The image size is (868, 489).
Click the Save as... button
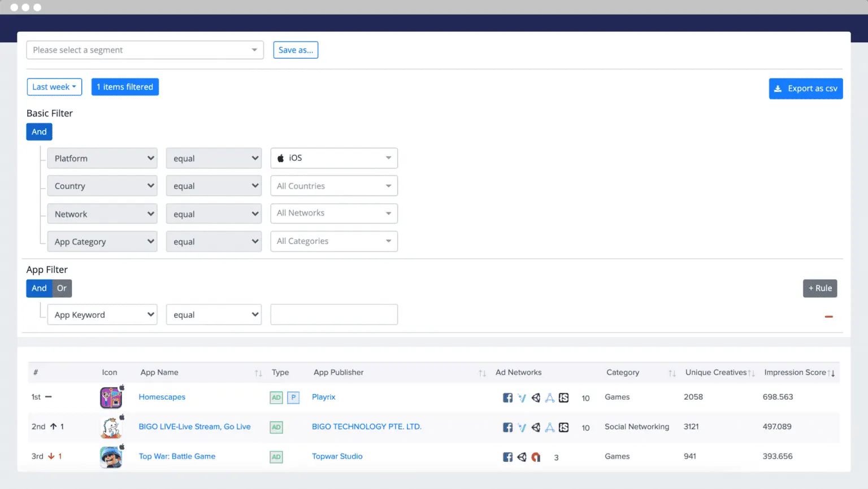coord(296,50)
